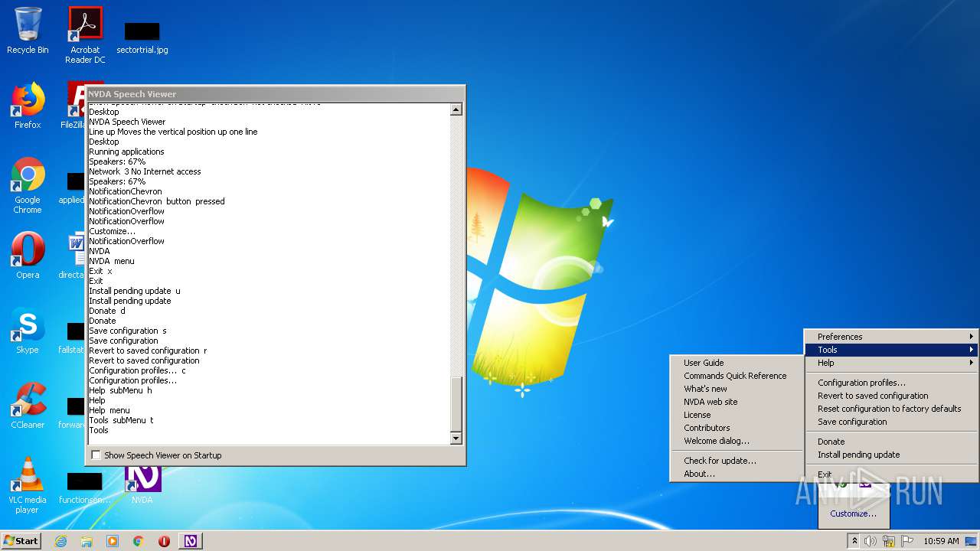The width and height of the screenshot is (980, 551).
Task: Open Welcome dialog... menu entry
Action: [737, 441]
